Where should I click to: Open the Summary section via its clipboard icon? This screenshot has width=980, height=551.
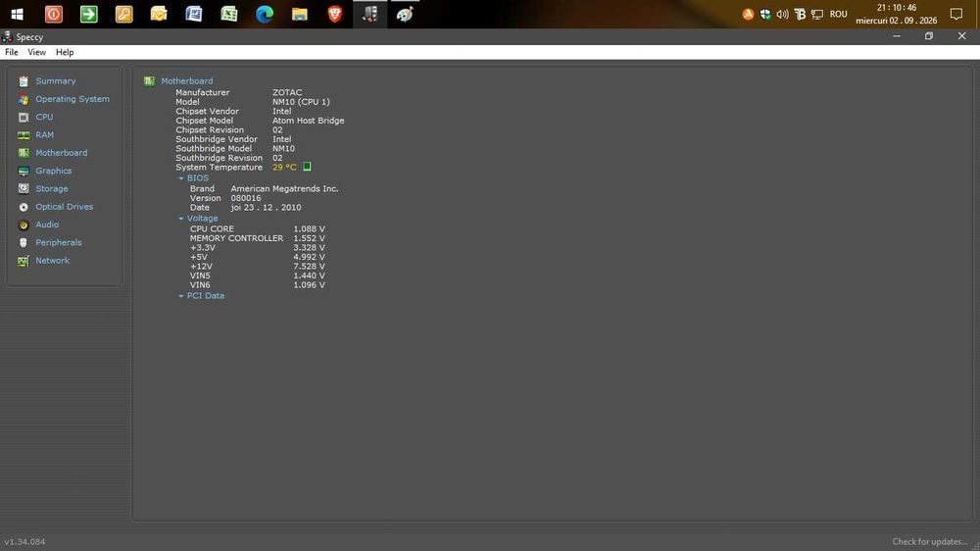coord(24,81)
